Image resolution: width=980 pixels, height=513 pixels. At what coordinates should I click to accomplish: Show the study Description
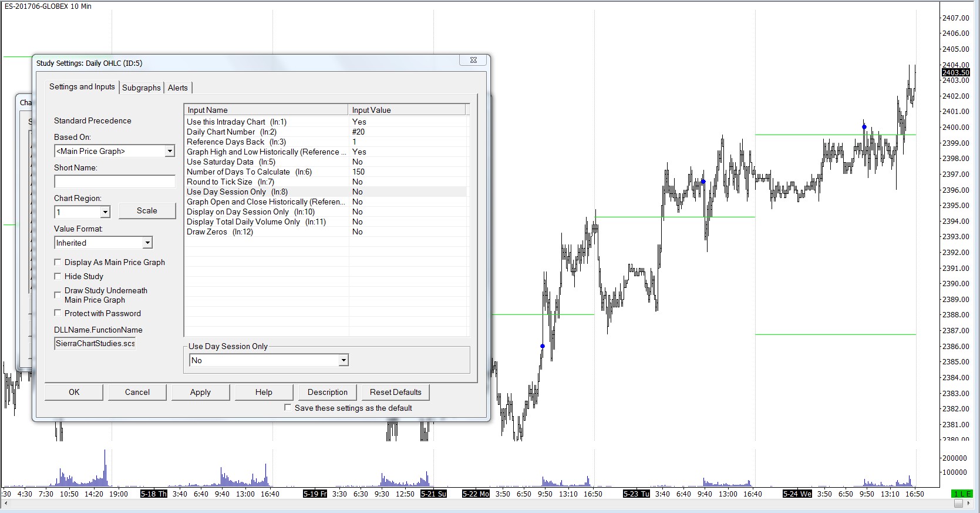coord(328,392)
